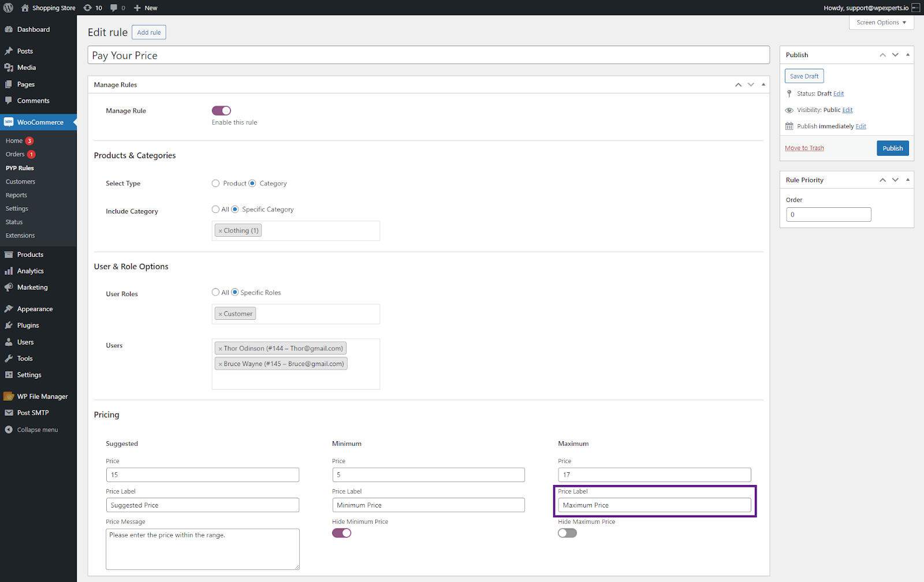Open WooCommerce Home submenu item

[x=14, y=141]
